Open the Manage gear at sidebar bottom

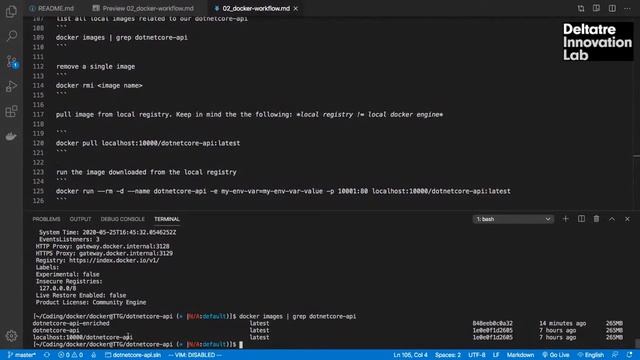click(11, 336)
